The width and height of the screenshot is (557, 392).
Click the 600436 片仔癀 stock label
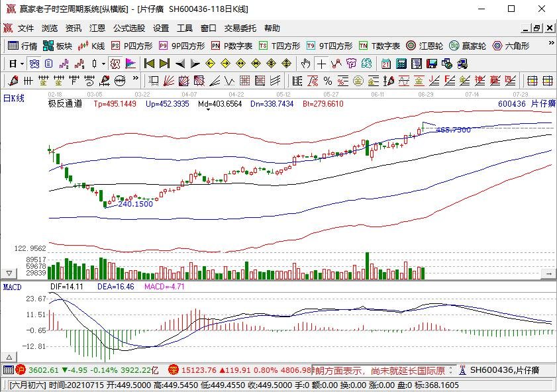point(527,104)
